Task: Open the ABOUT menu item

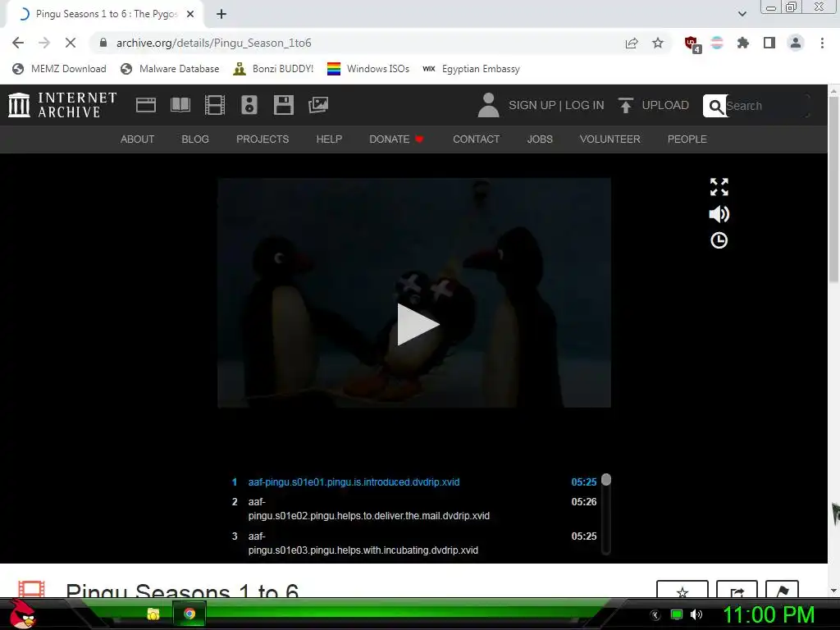Action: pos(137,139)
